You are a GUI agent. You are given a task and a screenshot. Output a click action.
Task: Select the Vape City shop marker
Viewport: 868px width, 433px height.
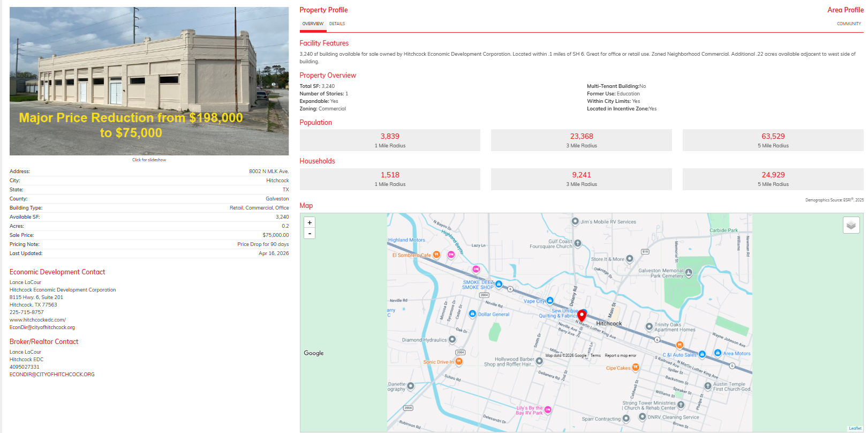click(550, 301)
